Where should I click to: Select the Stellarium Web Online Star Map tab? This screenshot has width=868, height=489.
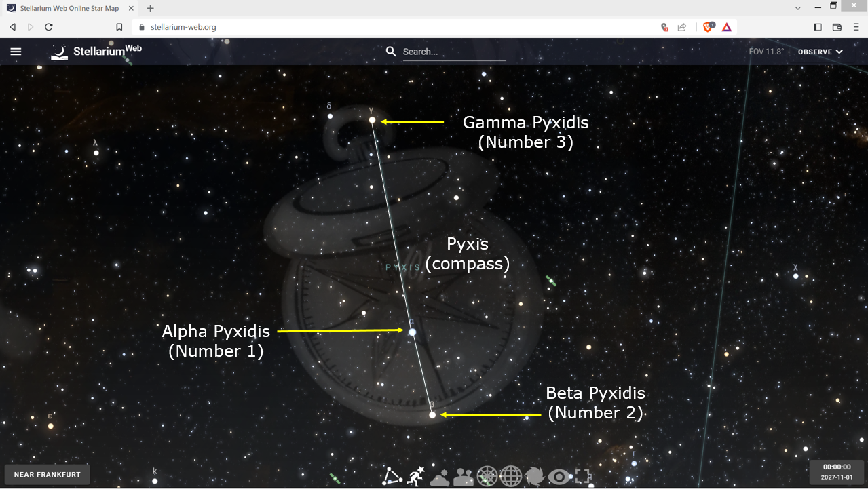tap(68, 8)
